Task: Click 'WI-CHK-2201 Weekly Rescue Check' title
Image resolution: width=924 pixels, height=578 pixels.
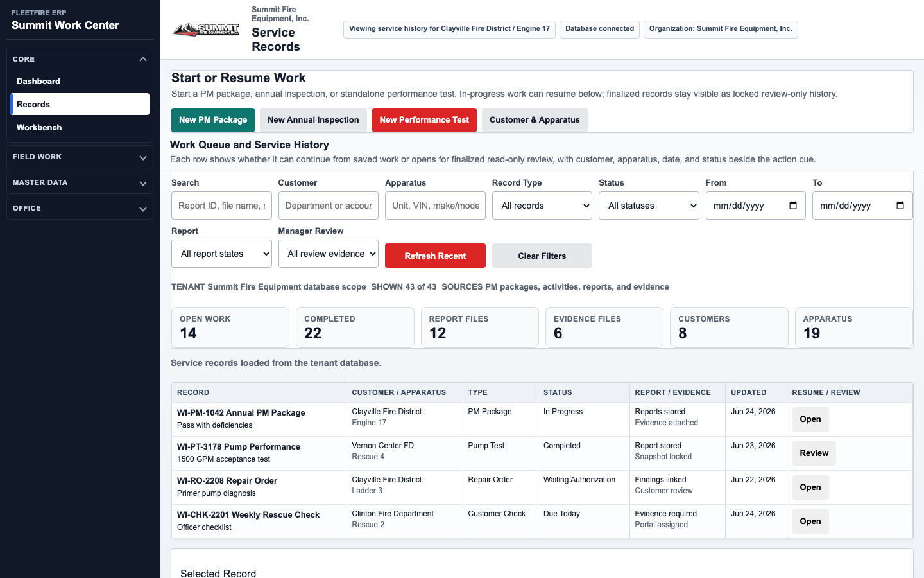Action: (248, 515)
